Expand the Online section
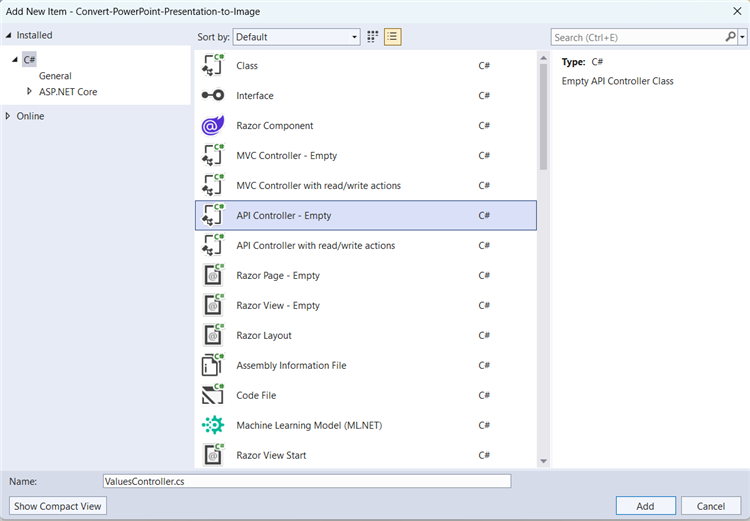 (x=9, y=116)
